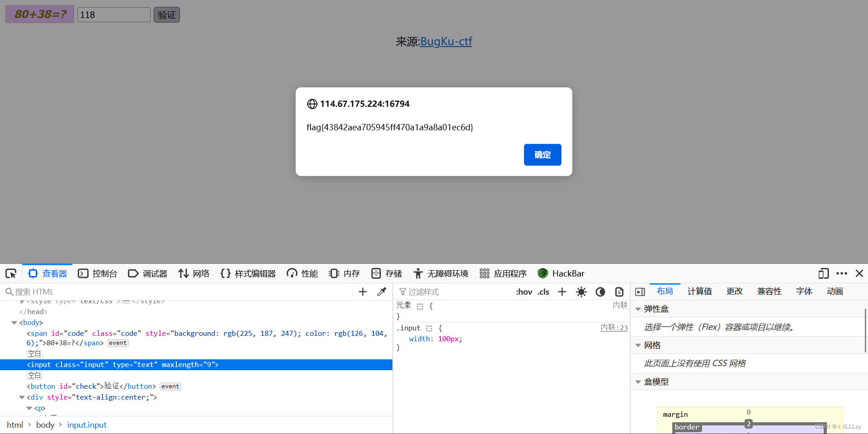Activate the element picker icon
The width and height of the screenshot is (868, 434).
click(x=11, y=273)
